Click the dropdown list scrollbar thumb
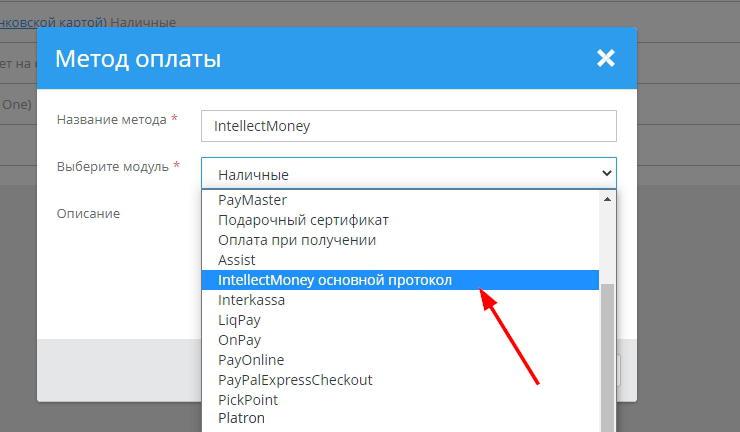Image resolution: width=740 pixels, height=432 pixels. [x=606, y=350]
